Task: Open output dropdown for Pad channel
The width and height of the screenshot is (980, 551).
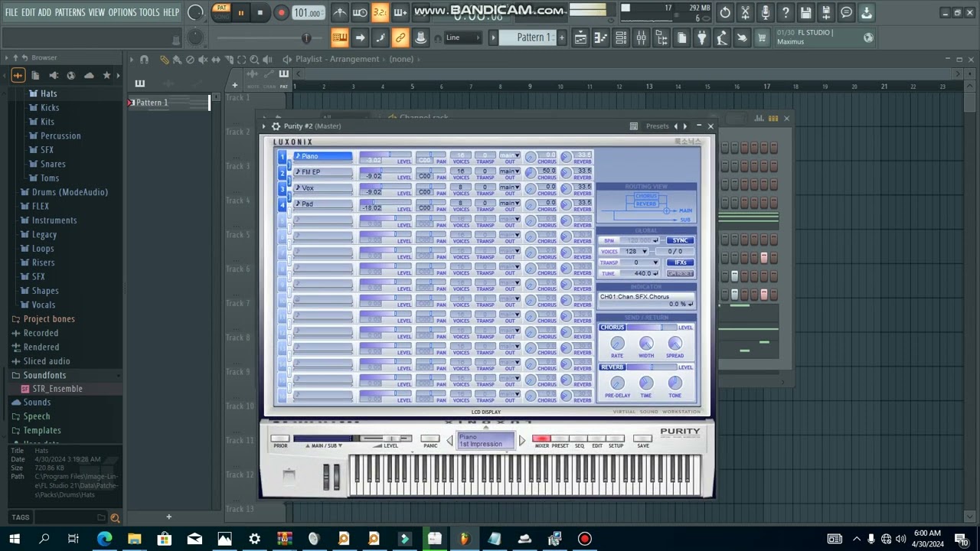Action: pos(510,203)
